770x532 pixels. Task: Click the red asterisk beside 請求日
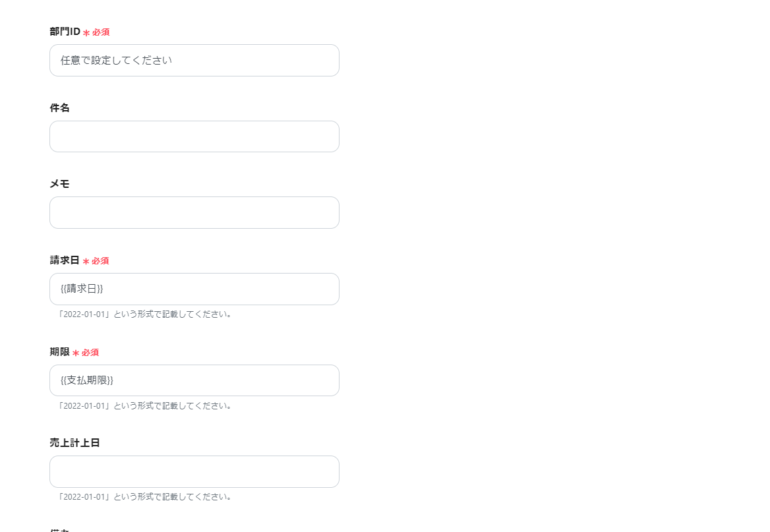[86, 262]
